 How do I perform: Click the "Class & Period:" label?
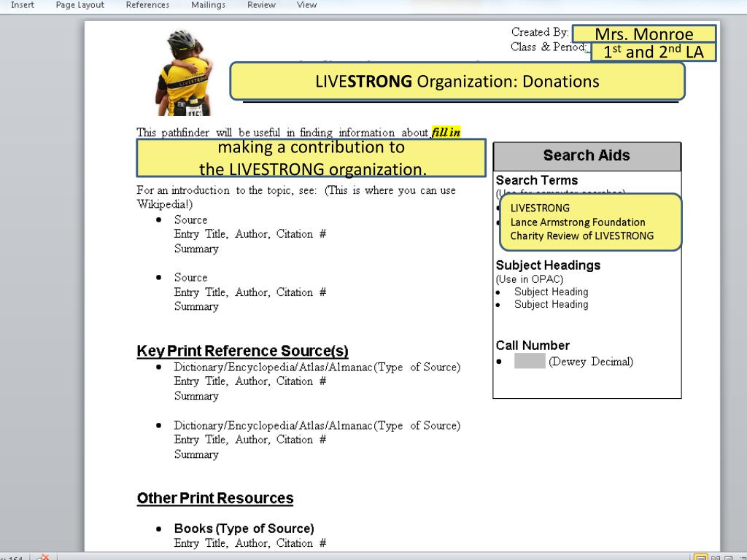[549, 47]
